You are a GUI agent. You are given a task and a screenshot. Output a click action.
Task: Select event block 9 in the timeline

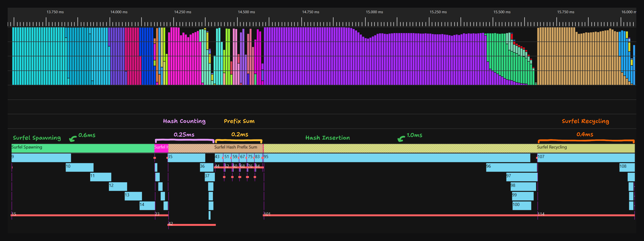pos(41,158)
